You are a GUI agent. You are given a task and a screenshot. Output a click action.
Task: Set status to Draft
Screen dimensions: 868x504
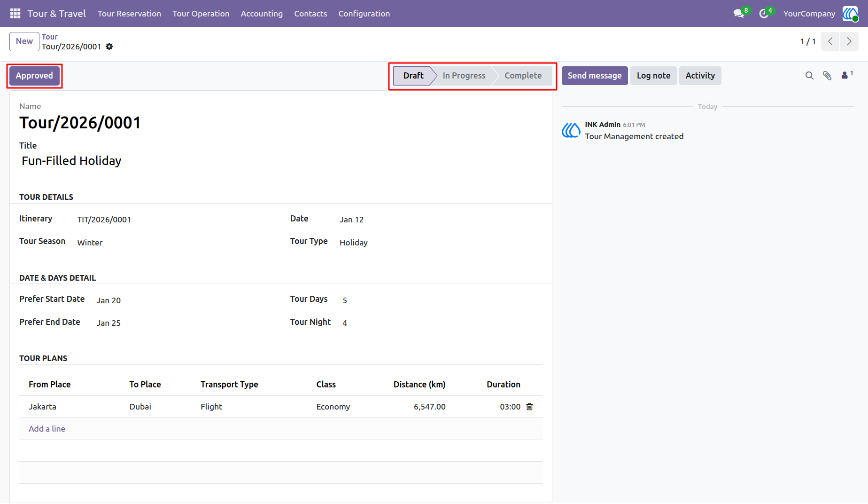[413, 76]
